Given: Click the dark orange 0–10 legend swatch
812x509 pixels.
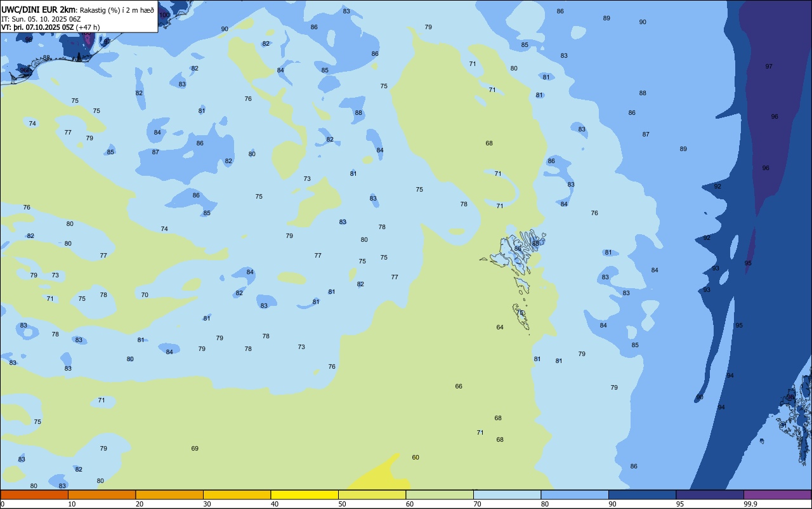Looking at the screenshot, I should [34, 494].
